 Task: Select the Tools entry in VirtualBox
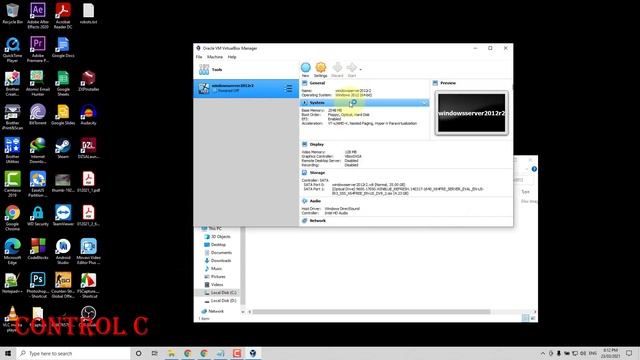pos(246,70)
